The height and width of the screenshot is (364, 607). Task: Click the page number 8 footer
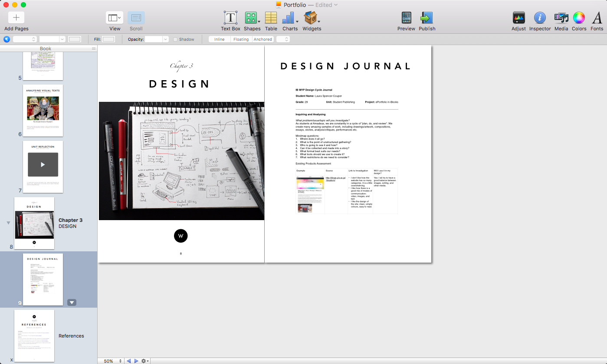point(181,253)
